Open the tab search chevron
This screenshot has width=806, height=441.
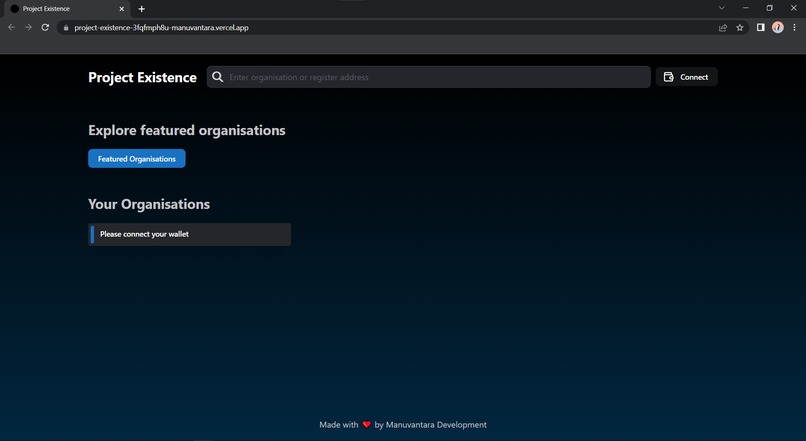pyautogui.click(x=722, y=8)
